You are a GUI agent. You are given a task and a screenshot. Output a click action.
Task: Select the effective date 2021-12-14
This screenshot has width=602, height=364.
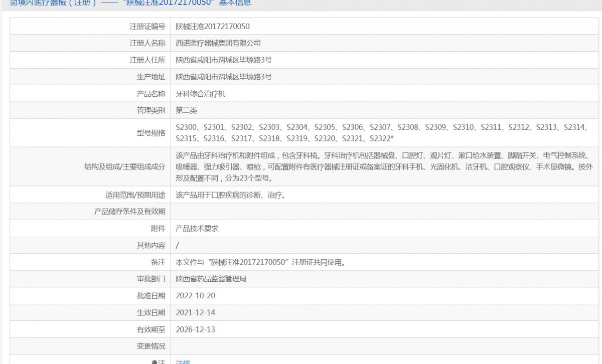pos(195,312)
